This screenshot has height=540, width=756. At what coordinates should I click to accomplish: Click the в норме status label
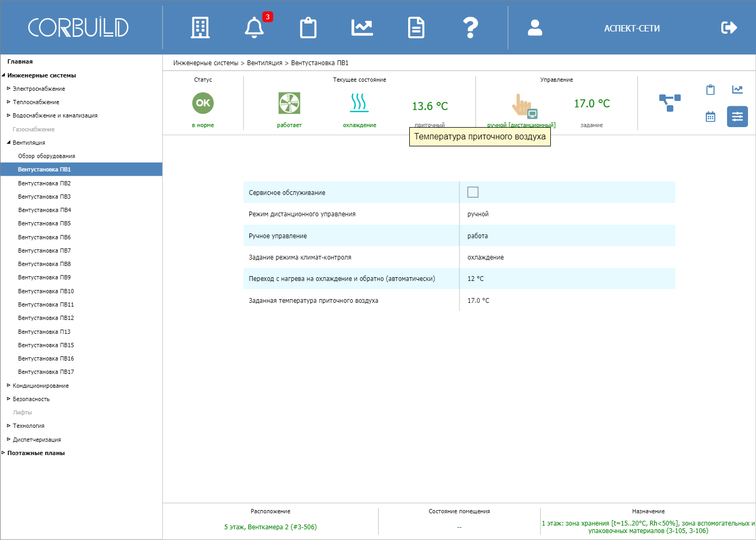203,125
